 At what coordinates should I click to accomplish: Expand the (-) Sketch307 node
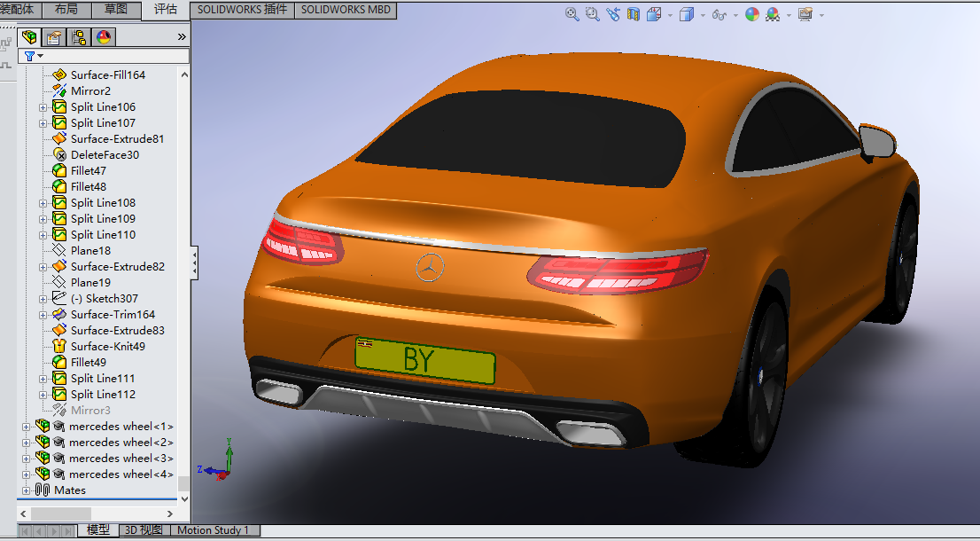43,298
